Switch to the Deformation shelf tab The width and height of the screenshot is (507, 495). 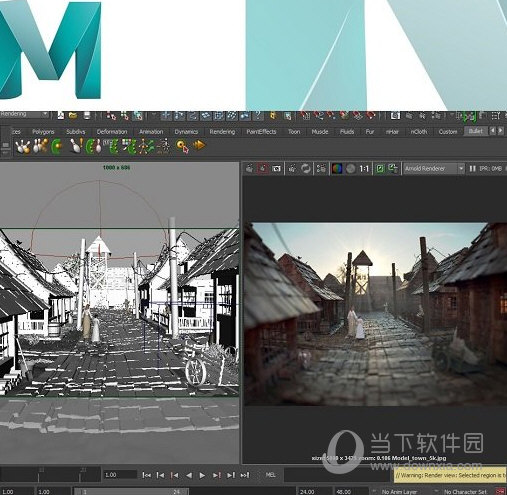[x=112, y=132]
